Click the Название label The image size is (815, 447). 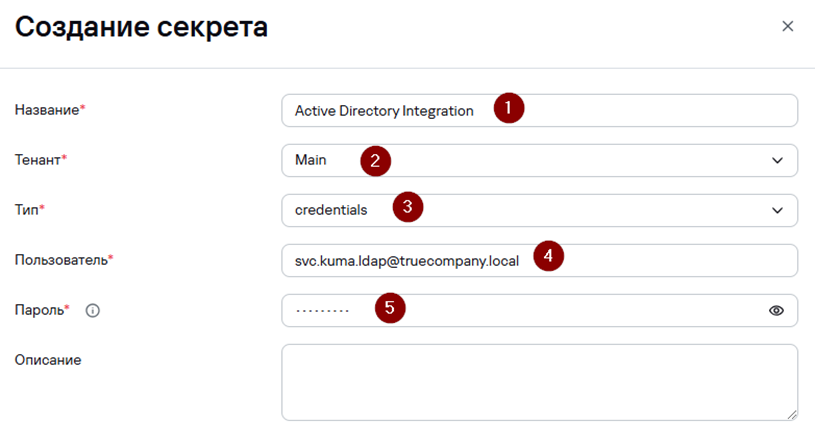click(x=47, y=110)
